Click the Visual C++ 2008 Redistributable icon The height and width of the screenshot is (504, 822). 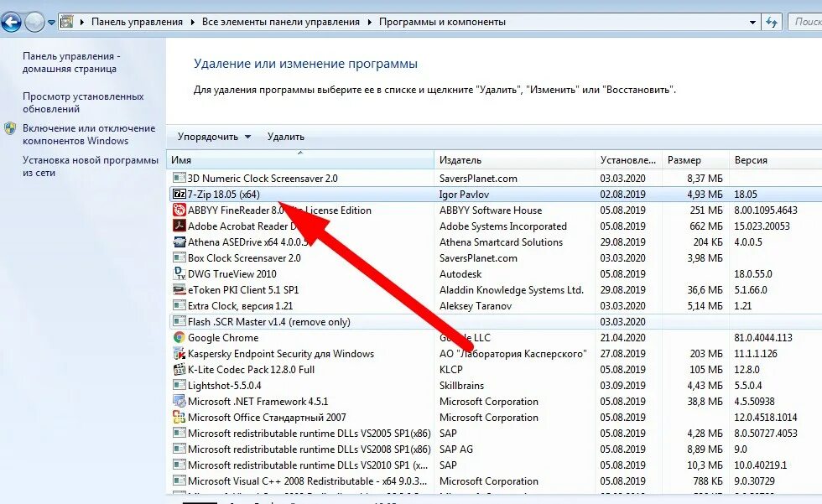point(179,481)
